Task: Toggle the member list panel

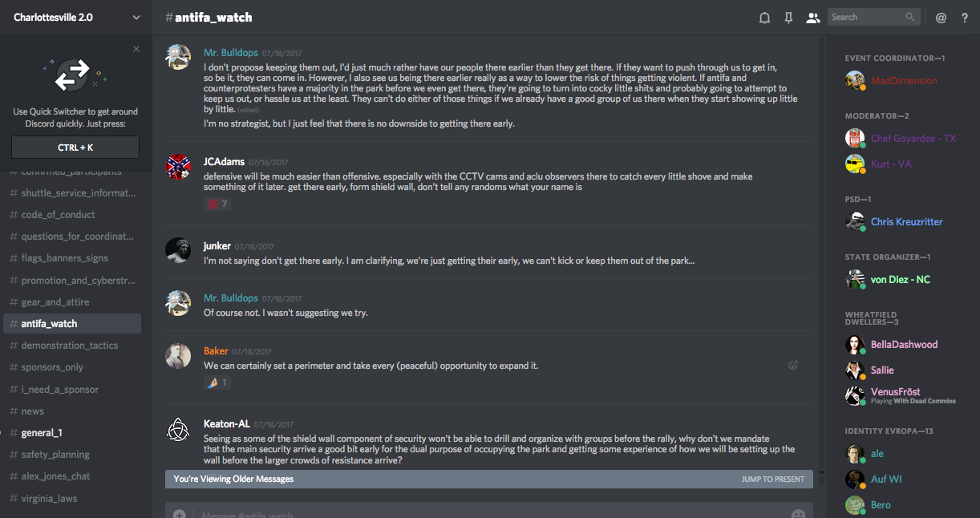Action: [x=812, y=18]
